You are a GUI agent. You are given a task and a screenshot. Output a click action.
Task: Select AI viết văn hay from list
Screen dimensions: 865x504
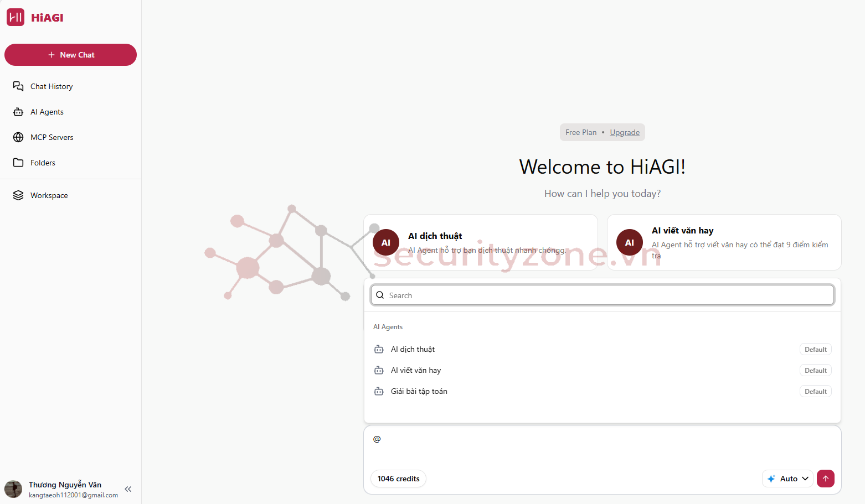pos(416,371)
